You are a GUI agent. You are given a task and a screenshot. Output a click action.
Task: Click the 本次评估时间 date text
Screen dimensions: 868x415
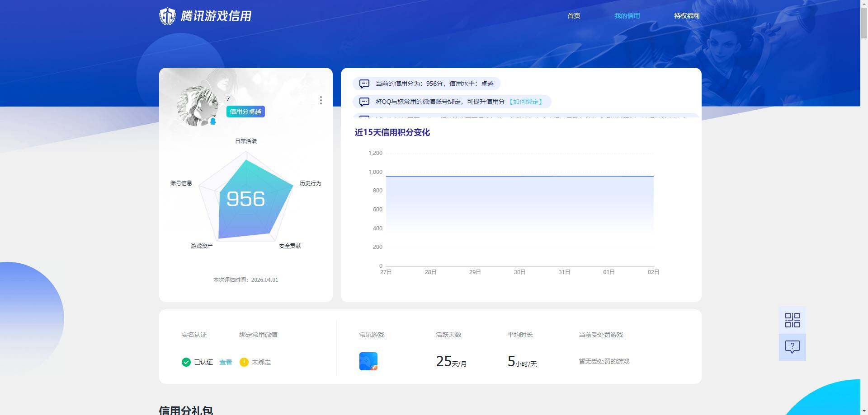[246, 280]
